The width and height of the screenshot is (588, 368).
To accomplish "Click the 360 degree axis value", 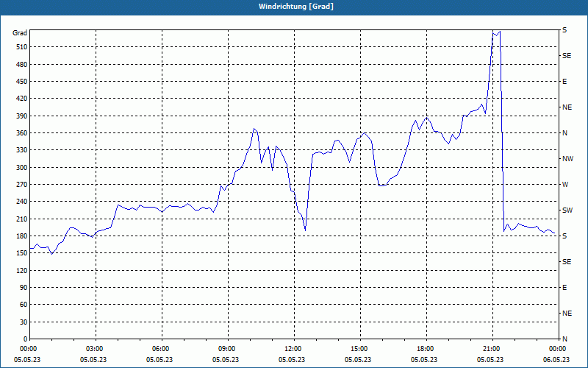I will [22, 133].
